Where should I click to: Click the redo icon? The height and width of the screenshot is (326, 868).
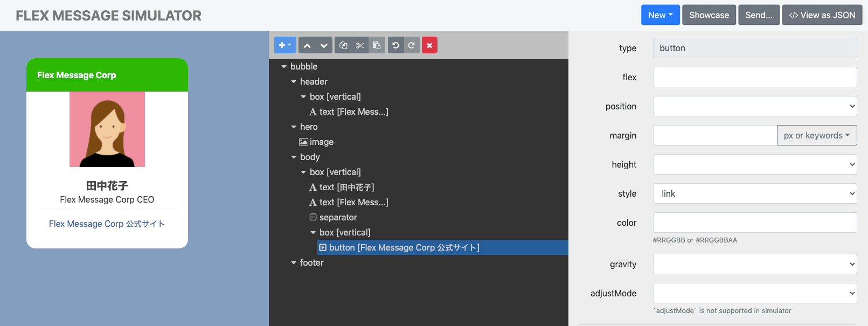coord(412,45)
